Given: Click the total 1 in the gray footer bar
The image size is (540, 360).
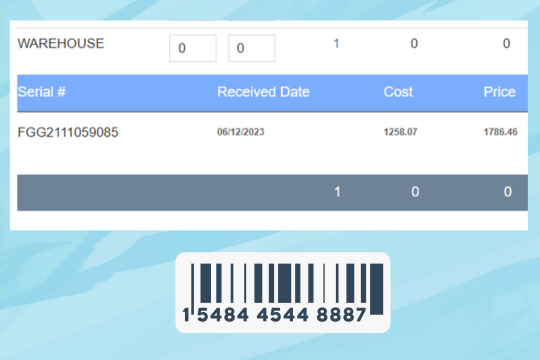Looking at the screenshot, I should [338, 192].
